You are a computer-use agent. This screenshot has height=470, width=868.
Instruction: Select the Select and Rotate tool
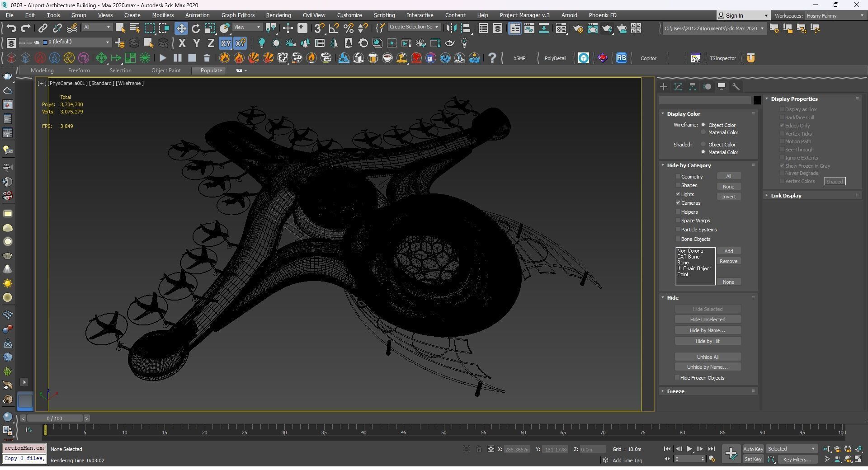pyautogui.click(x=196, y=28)
